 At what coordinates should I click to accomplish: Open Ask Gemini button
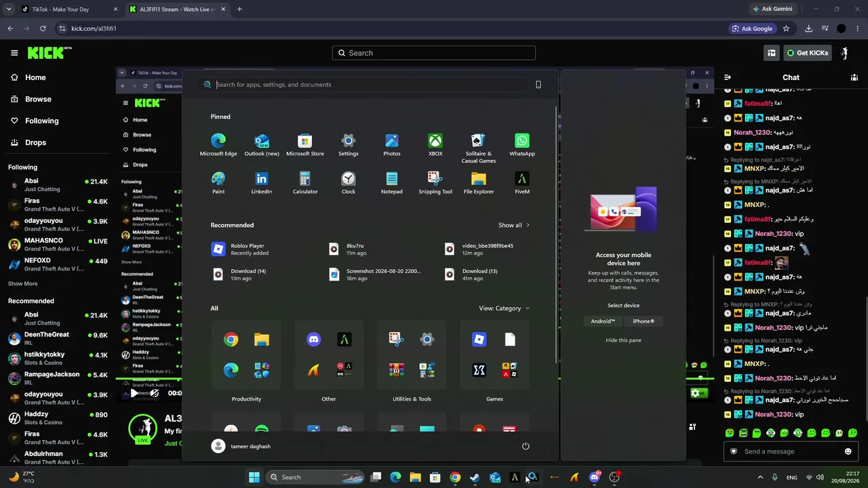772,9
